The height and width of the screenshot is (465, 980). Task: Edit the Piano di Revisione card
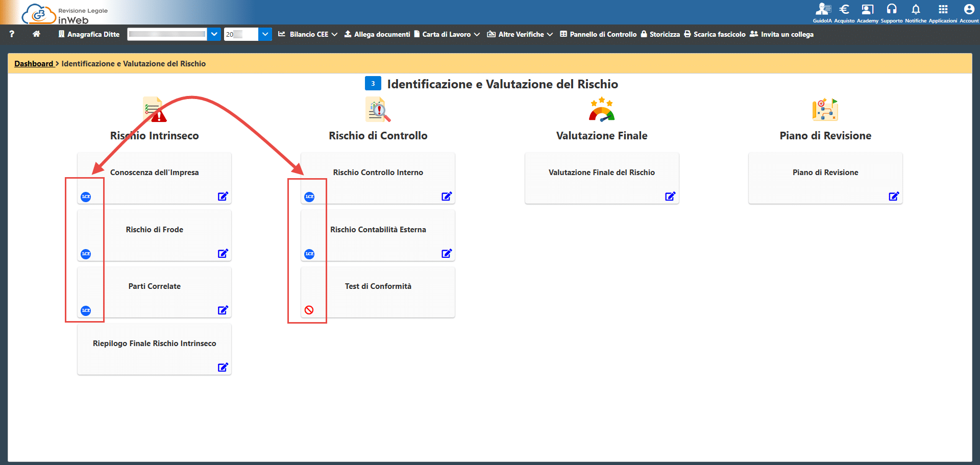point(894,197)
